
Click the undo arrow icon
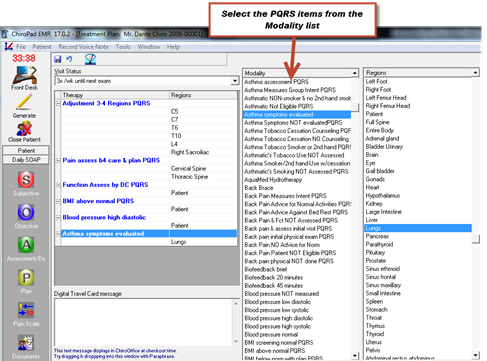(x=69, y=59)
